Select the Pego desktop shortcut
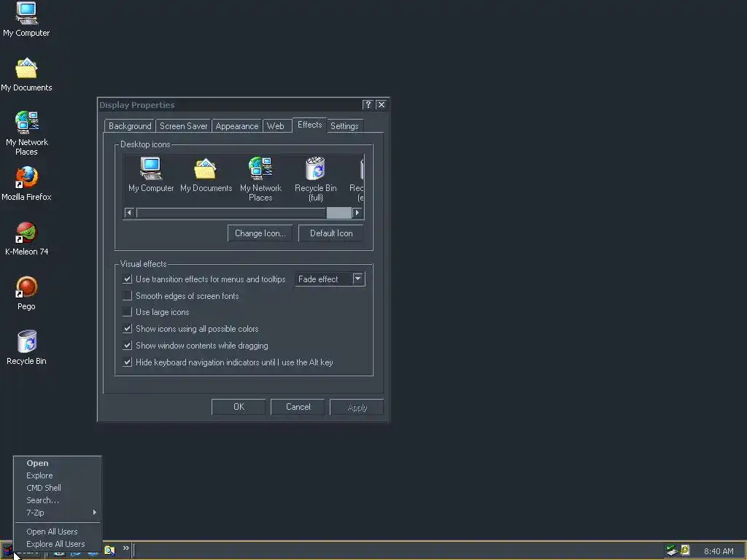The height and width of the screenshot is (560, 747). point(27,293)
